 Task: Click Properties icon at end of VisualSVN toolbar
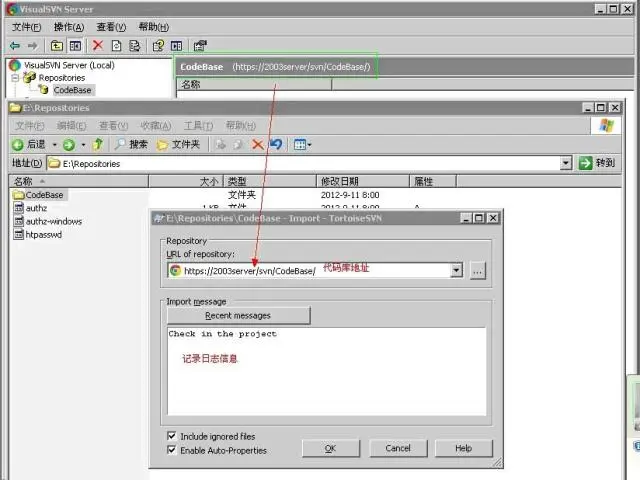[200, 46]
